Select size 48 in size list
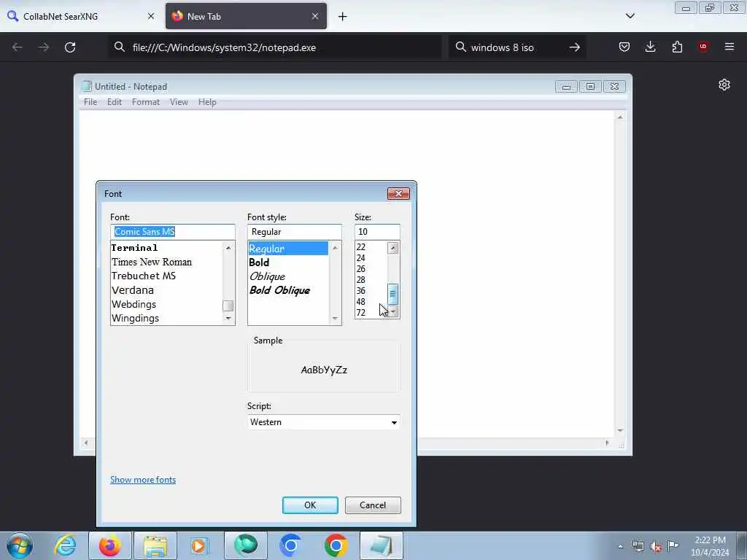 point(371,302)
